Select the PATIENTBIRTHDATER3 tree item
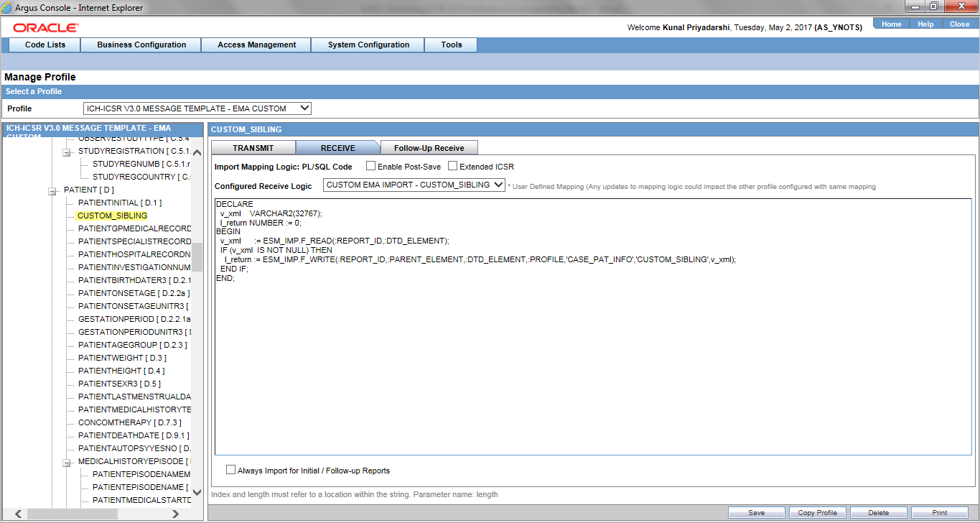980x523 pixels. 134,280
